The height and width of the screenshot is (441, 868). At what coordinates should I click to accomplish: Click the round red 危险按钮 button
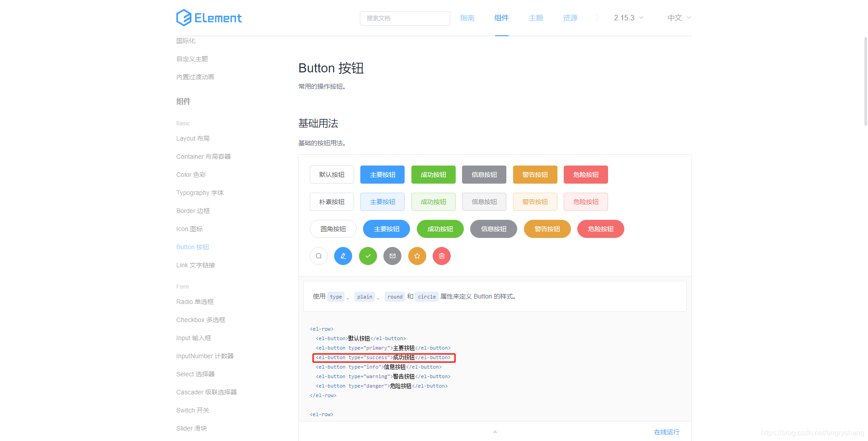point(601,229)
